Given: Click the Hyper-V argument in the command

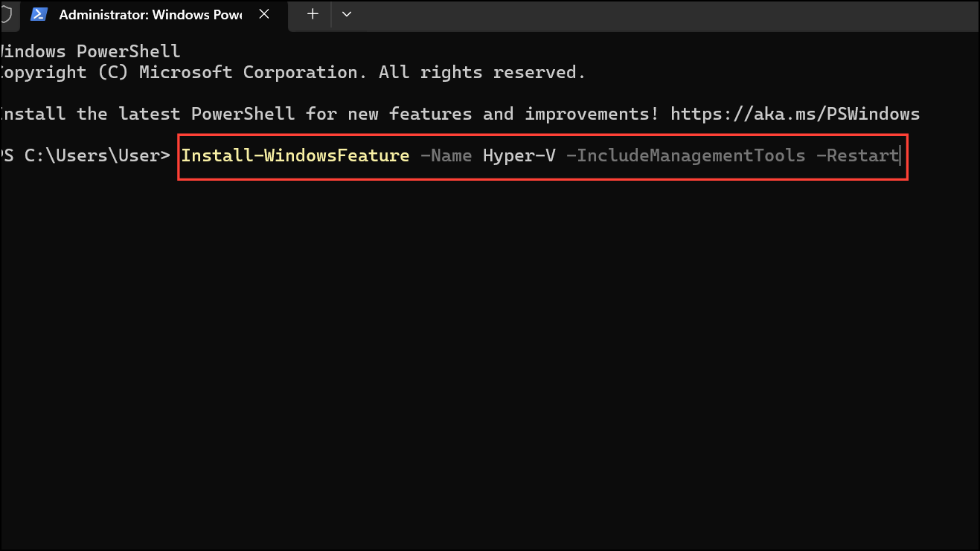Looking at the screenshot, I should click(519, 155).
